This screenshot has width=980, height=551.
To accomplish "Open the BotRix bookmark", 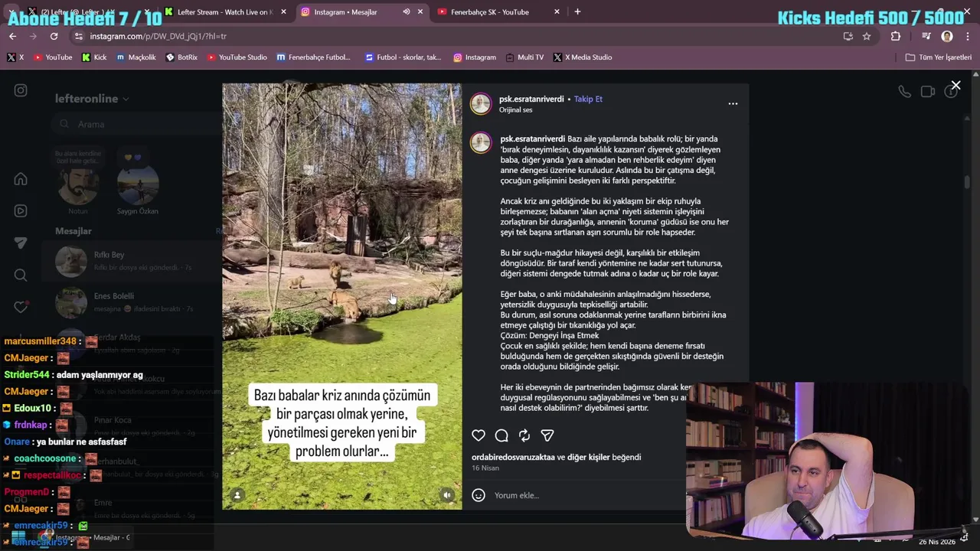I will (181, 57).
